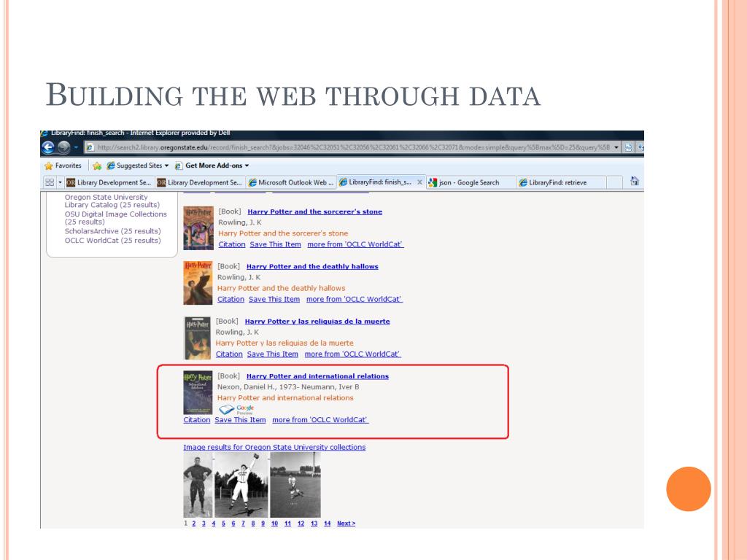Click the browser Forward arrow button

point(64,147)
